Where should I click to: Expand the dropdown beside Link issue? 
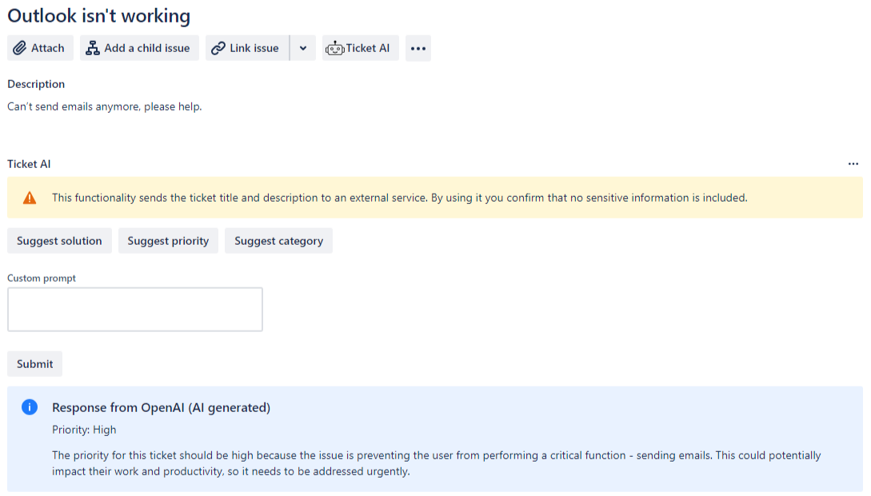(303, 48)
